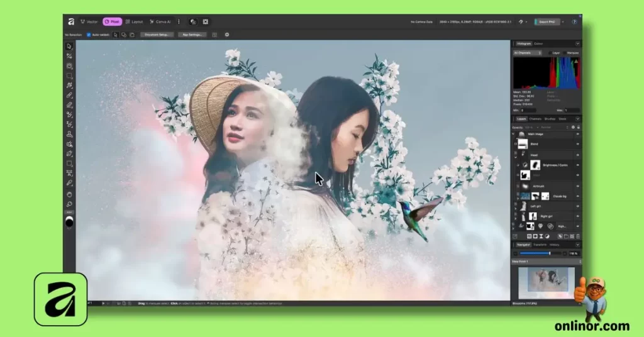
Task: Click the sync icon left of Export PNG
Action: click(521, 22)
